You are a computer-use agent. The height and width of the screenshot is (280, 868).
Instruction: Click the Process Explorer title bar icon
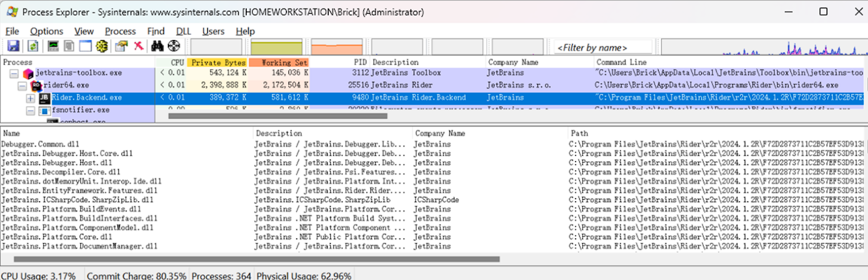(x=12, y=12)
